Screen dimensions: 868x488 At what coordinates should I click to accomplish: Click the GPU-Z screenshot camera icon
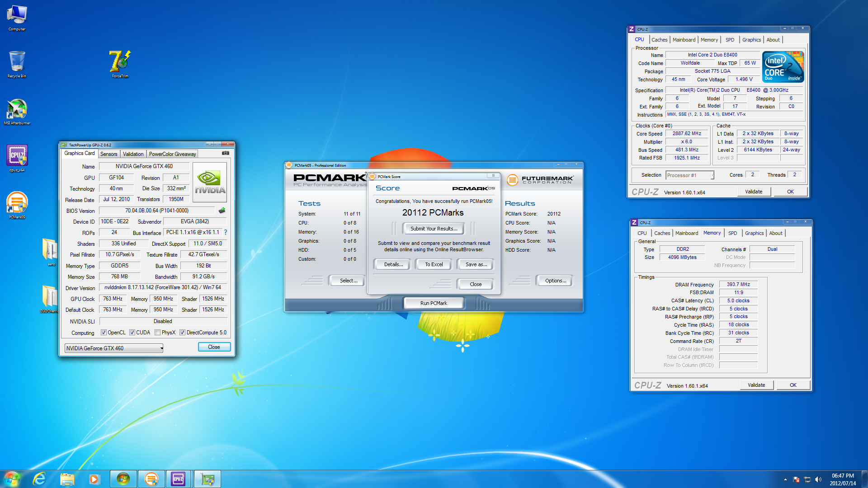click(x=226, y=153)
